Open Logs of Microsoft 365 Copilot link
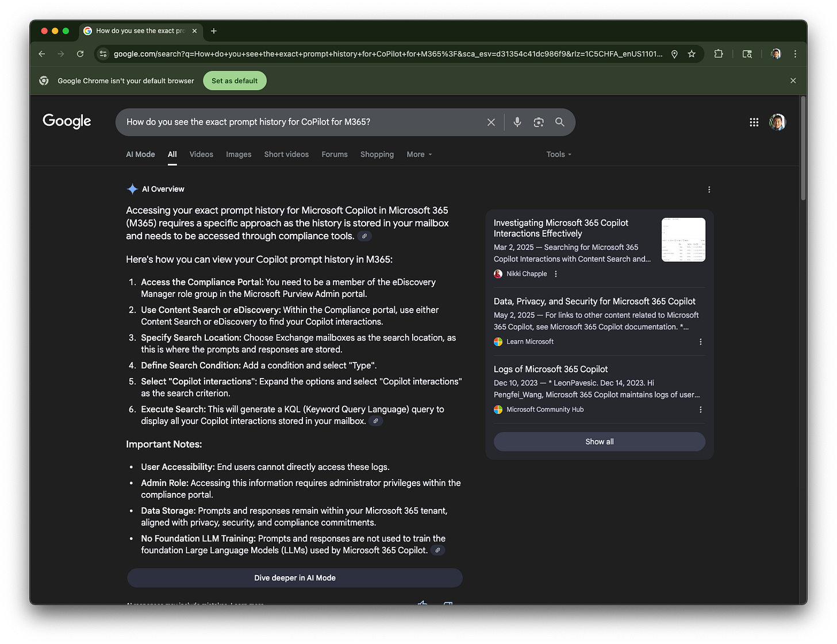The height and width of the screenshot is (644, 837). 551,369
